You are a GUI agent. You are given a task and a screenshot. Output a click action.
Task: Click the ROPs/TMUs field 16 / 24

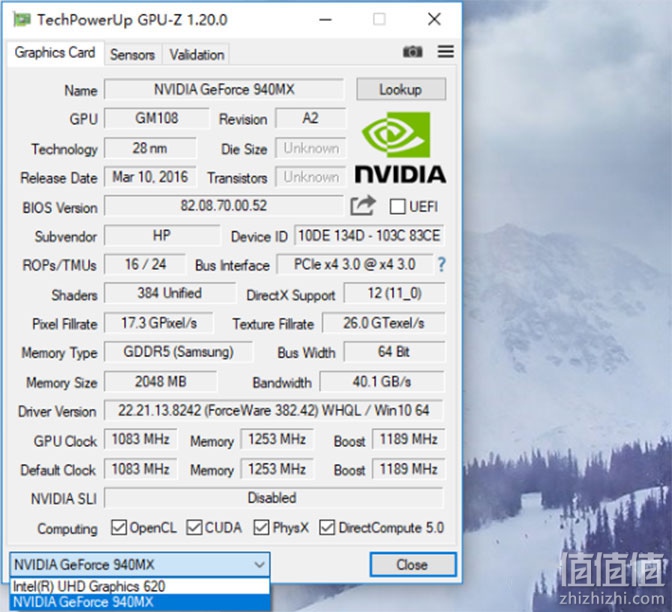tap(145, 264)
